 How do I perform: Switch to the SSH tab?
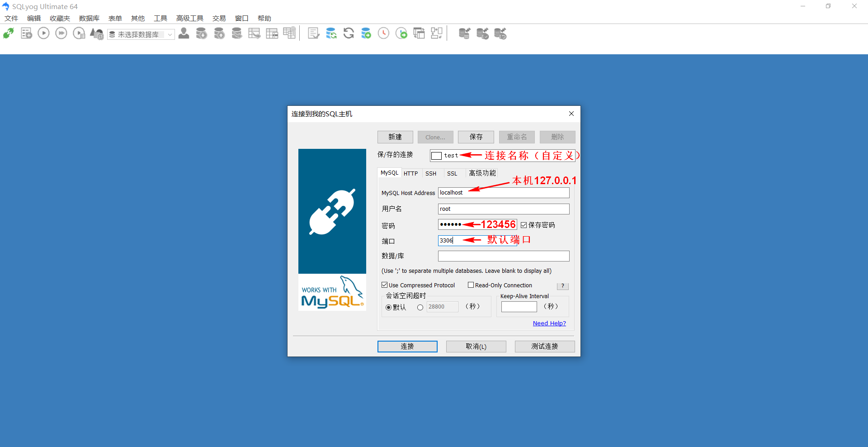431,173
